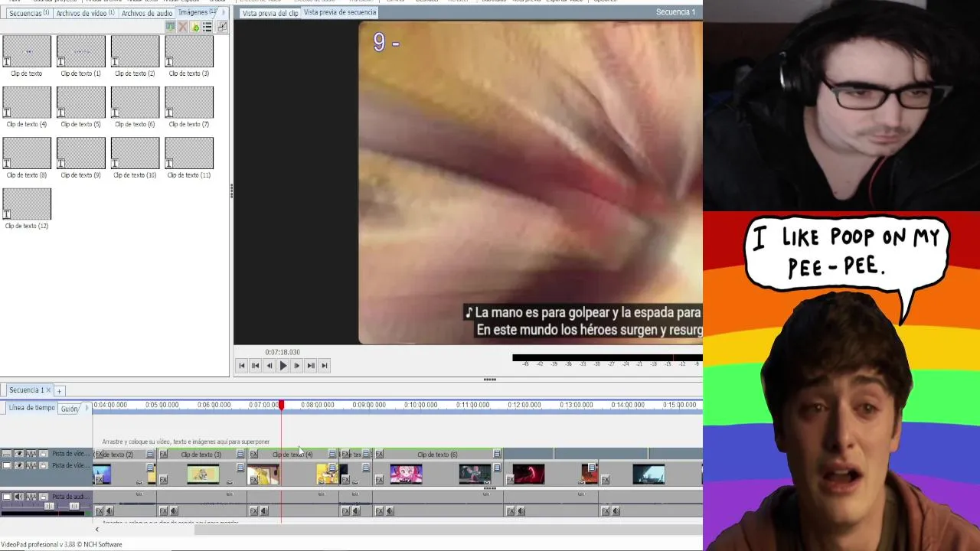This screenshot has width=980, height=551.
Task: Collapse the text-overlay video track
Action: [7, 455]
